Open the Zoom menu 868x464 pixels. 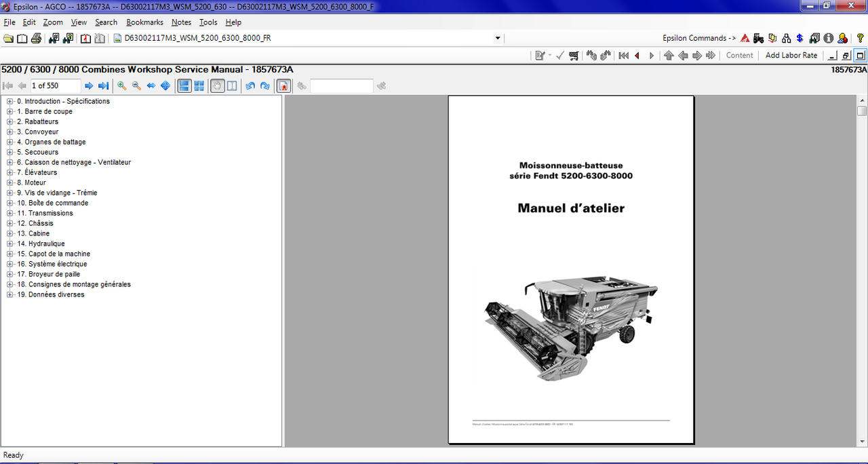(53, 22)
